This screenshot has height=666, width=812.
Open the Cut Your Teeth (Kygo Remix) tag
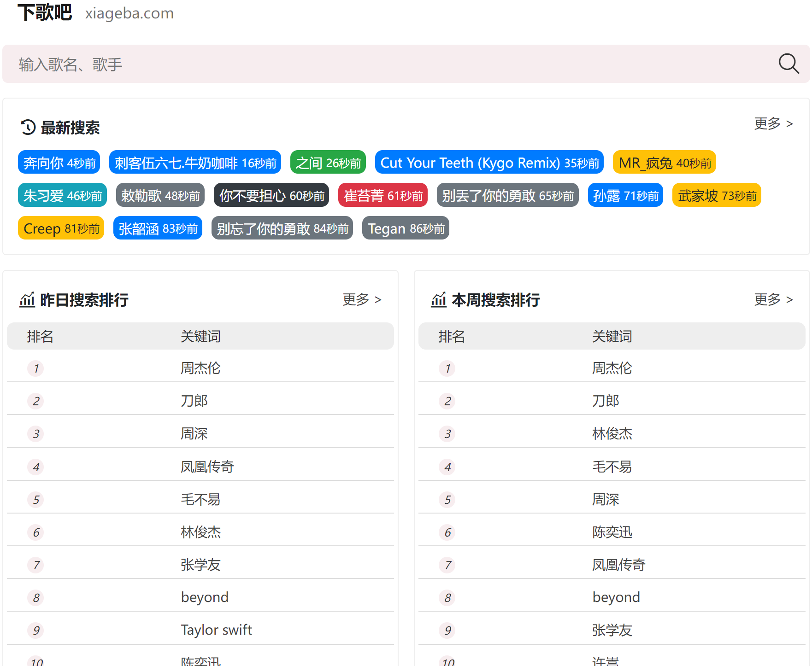489,162
